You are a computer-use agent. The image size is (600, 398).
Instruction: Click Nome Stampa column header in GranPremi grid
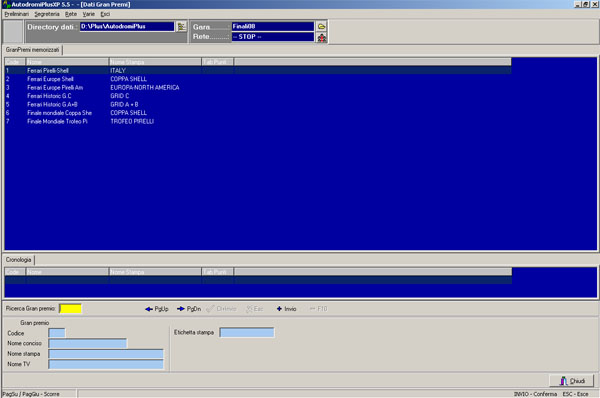pos(155,62)
